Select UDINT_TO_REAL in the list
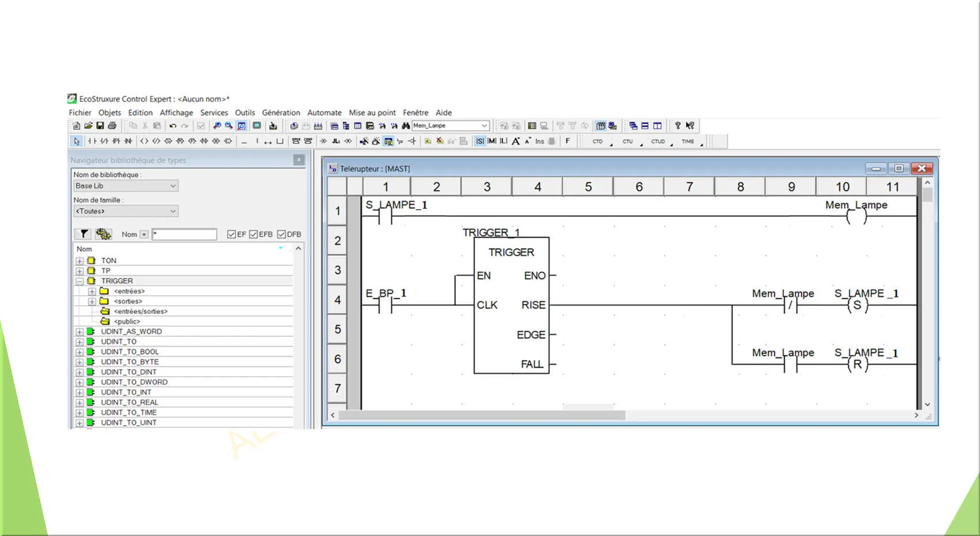This screenshot has width=980, height=536. click(129, 403)
